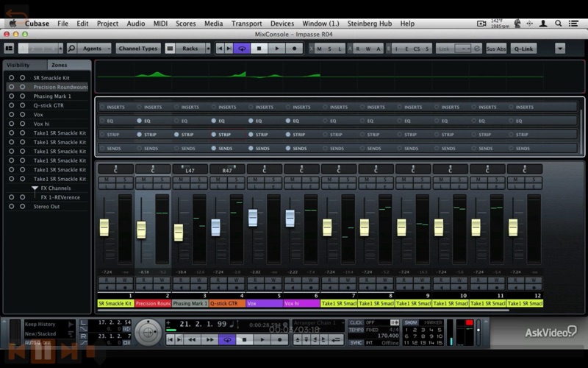Screen dimensions: 588x368
Task: Switch to the Zones tab
Action: [69, 65]
